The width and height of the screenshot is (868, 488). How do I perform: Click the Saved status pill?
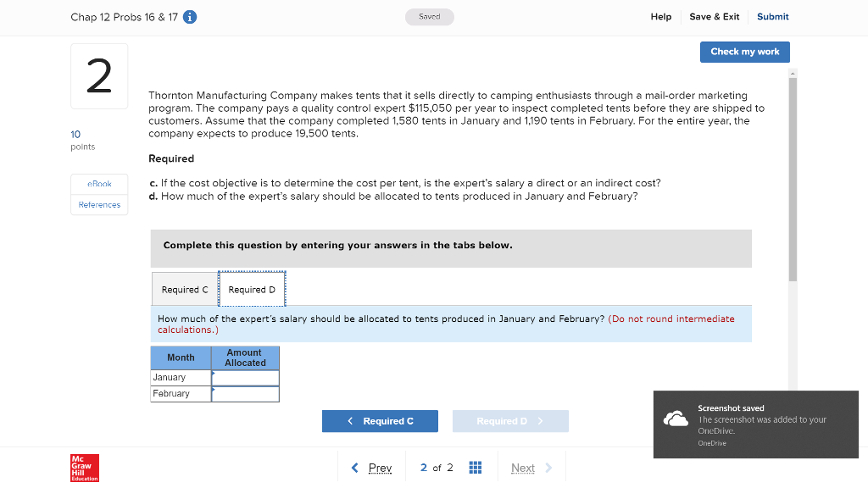[x=429, y=16]
